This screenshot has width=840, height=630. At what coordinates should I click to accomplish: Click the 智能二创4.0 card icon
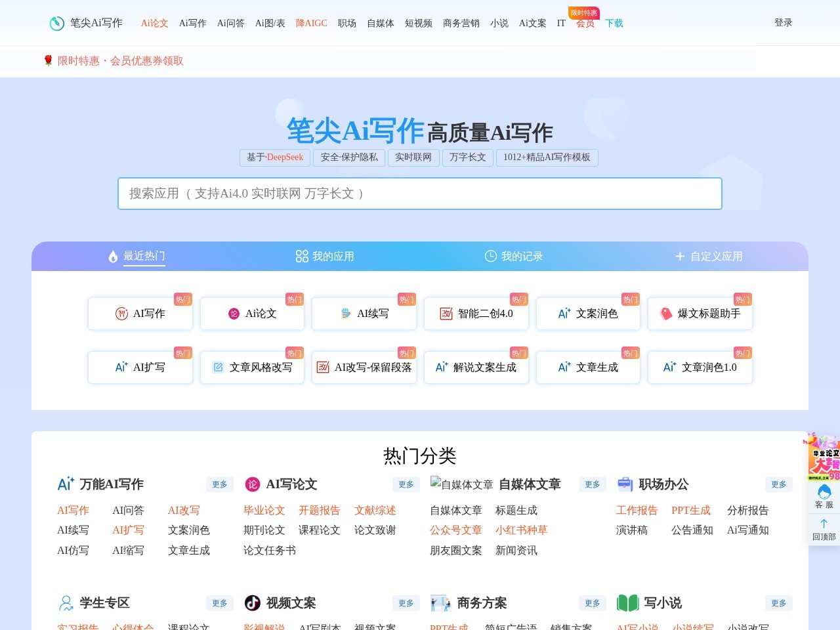click(446, 314)
